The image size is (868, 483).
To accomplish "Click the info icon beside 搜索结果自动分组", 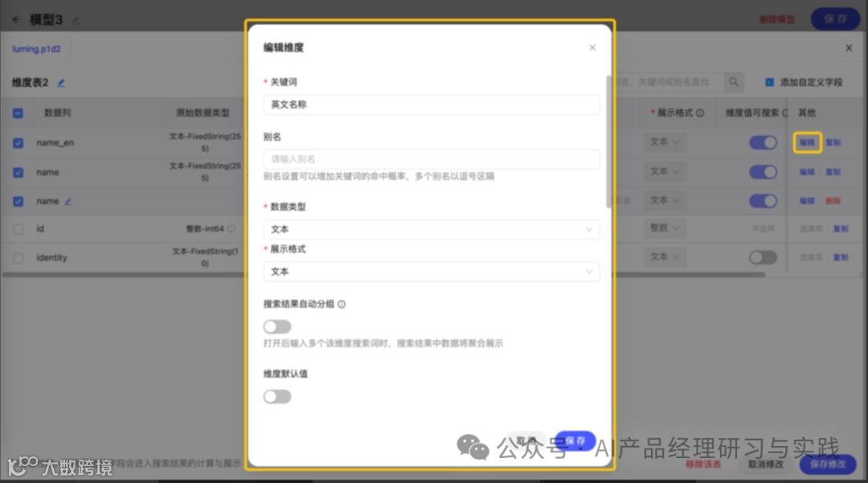I will [x=342, y=305].
